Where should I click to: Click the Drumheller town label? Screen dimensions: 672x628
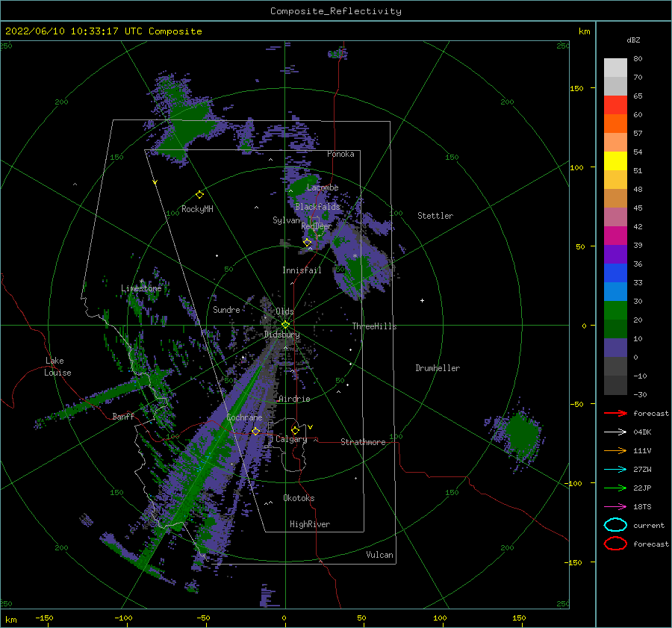(438, 368)
